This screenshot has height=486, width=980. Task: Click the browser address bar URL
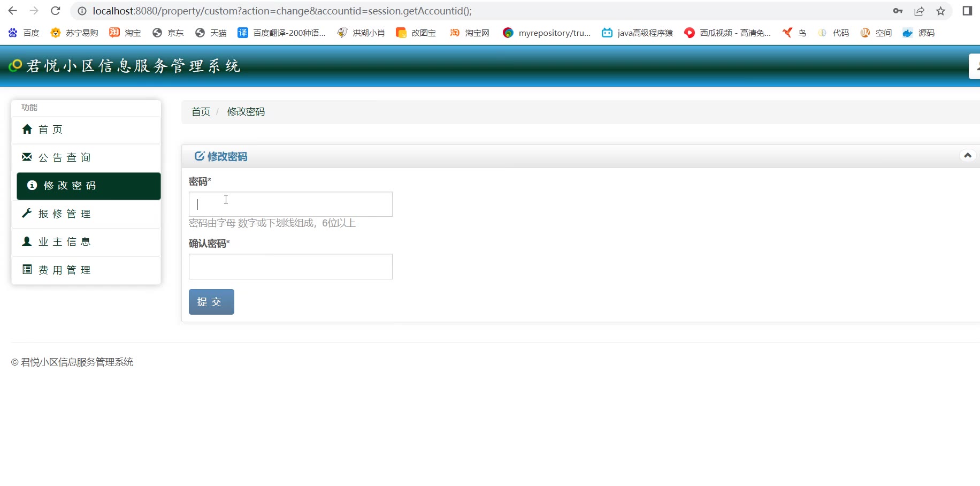pyautogui.click(x=282, y=11)
